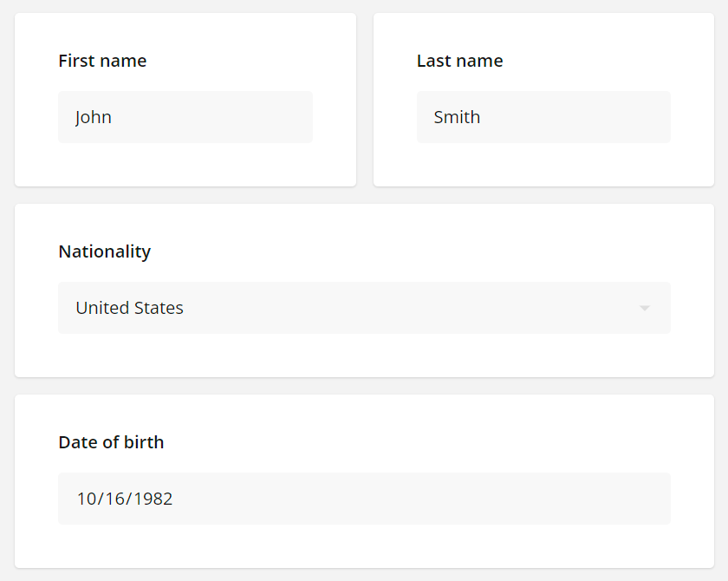This screenshot has width=728, height=581.
Task: Select the text Smith in Last name
Action: click(x=457, y=116)
